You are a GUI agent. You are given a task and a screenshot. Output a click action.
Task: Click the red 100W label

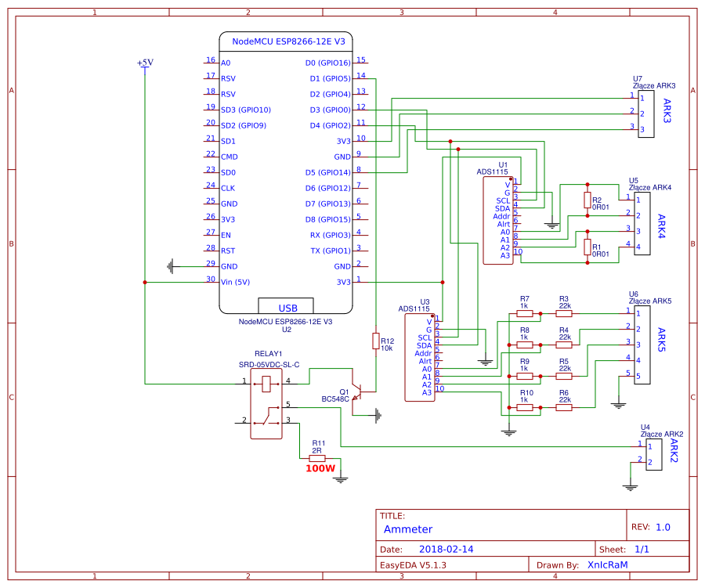(x=320, y=468)
